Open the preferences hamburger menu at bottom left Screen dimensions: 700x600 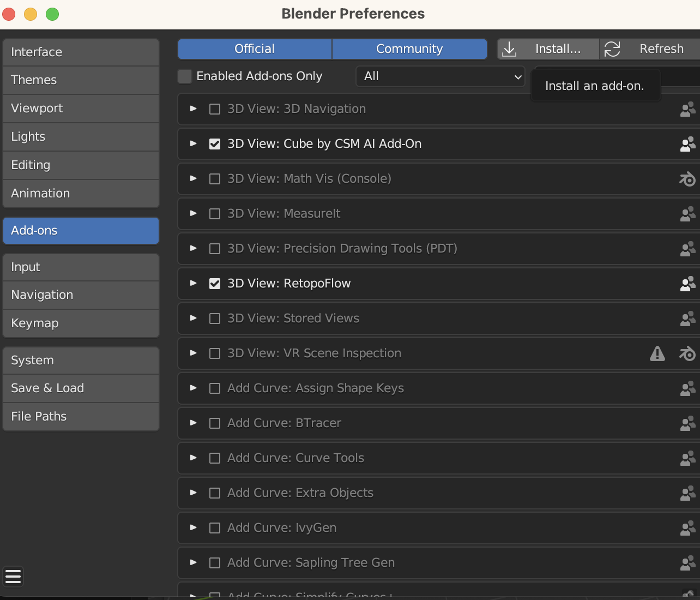point(13,577)
